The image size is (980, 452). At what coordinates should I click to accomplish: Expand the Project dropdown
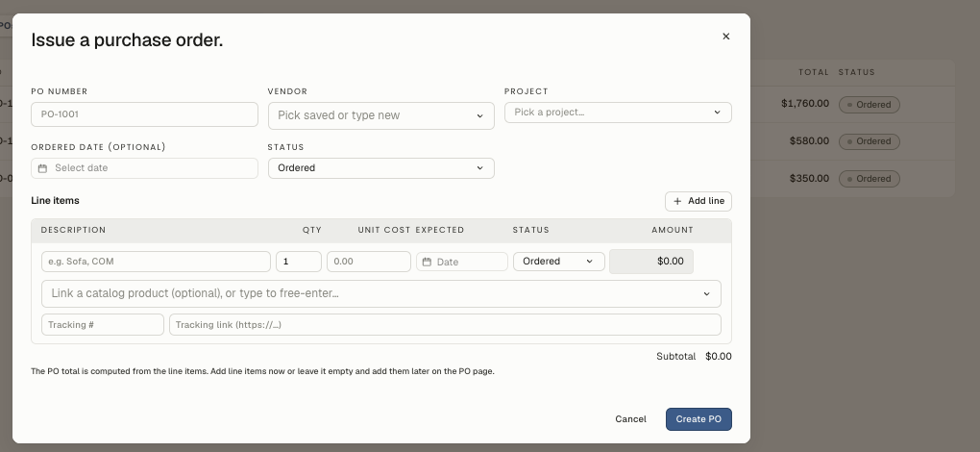click(618, 113)
